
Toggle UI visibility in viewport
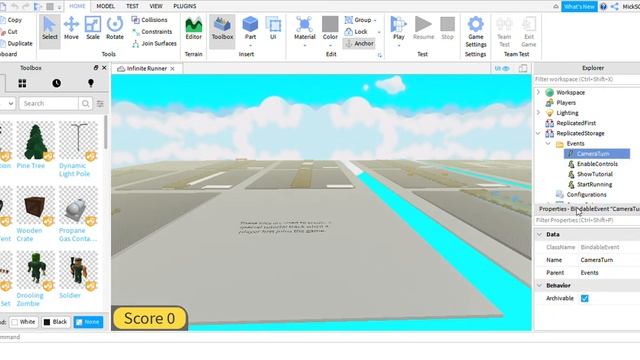coord(502,69)
